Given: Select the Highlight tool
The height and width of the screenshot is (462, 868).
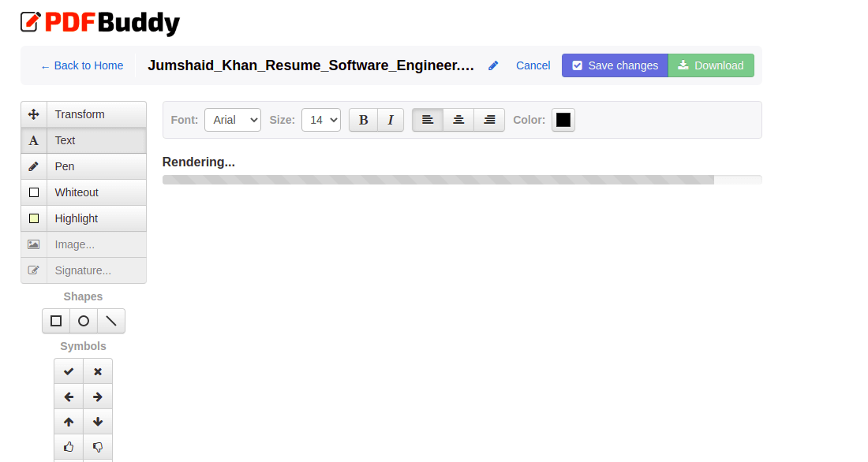Looking at the screenshot, I should (x=84, y=218).
